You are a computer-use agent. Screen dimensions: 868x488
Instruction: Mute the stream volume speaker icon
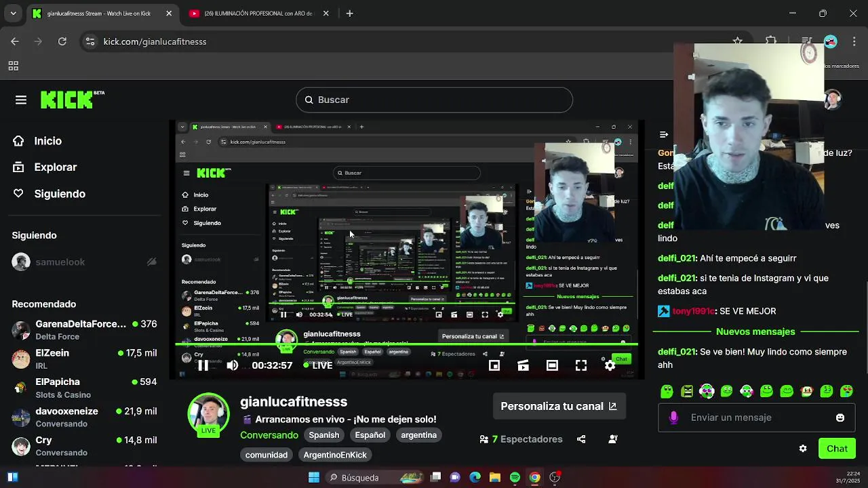[x=233, y=365]
